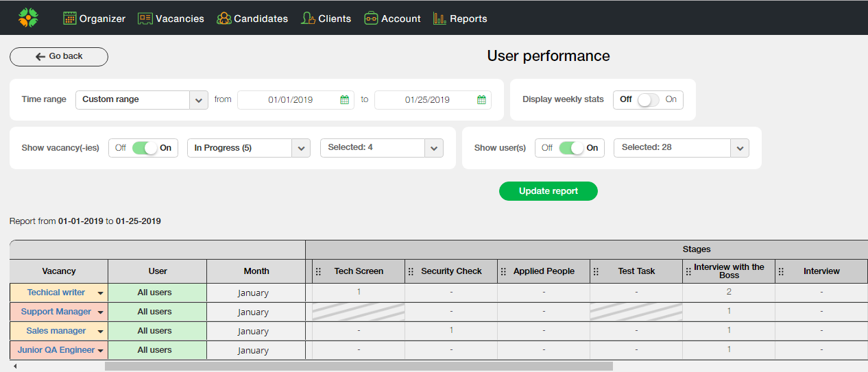Toggle the Show user(s) switch

point(570,148)
